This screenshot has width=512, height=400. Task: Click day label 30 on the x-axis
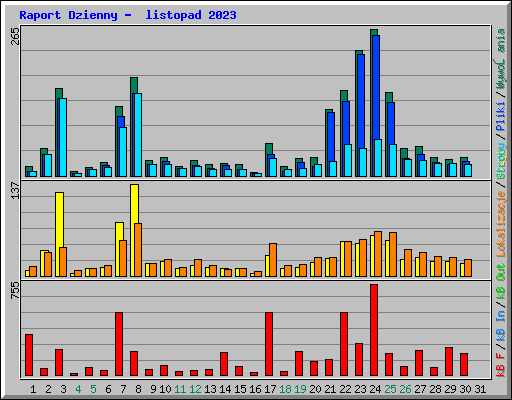465,389
